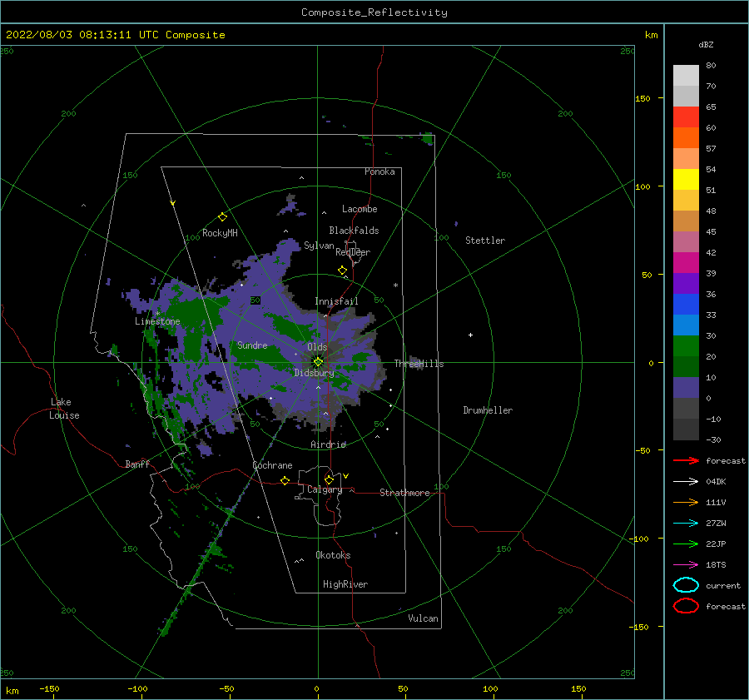Click the ThreeHills label
The width and height of the screenshot is (749, 700).
coord(419,364)
